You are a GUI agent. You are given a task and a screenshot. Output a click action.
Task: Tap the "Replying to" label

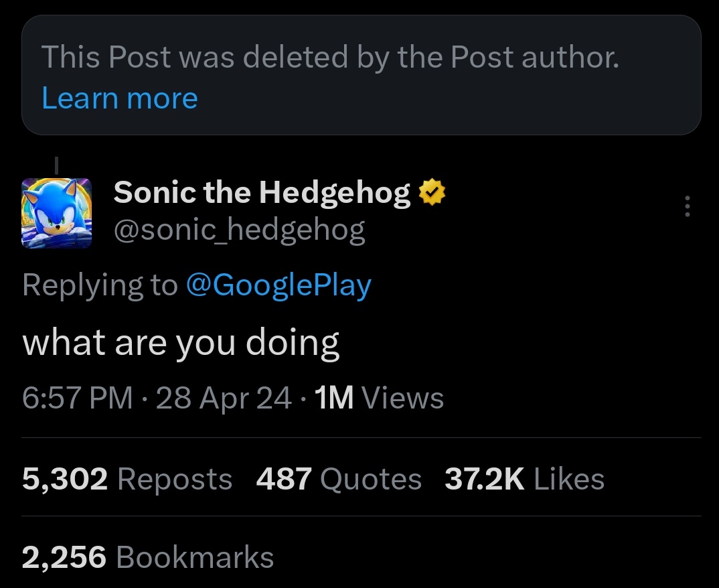coord(100,285)
